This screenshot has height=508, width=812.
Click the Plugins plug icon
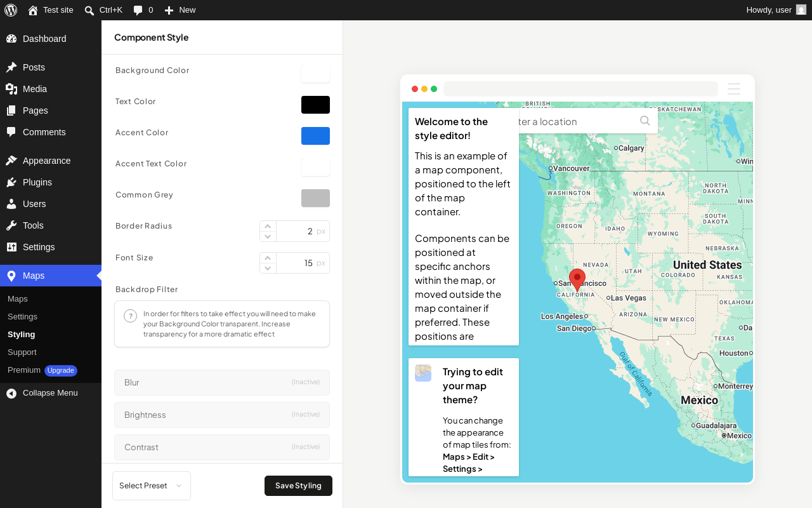point(11,182)
